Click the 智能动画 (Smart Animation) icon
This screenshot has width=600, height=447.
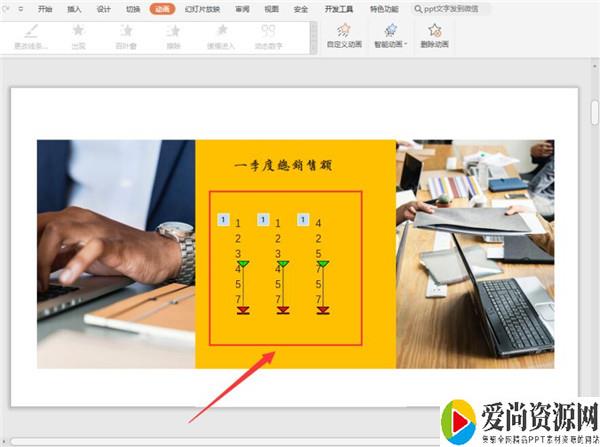click(390, 36)
